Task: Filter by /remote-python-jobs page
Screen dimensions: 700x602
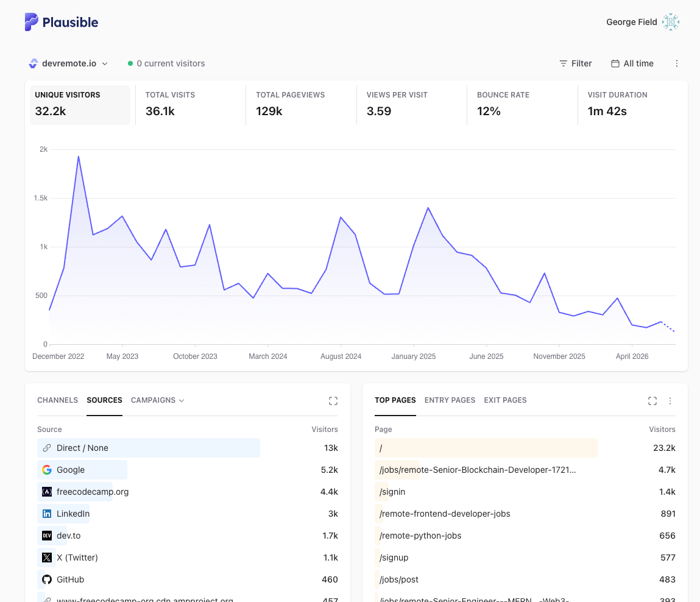Action: coord(420,536)
